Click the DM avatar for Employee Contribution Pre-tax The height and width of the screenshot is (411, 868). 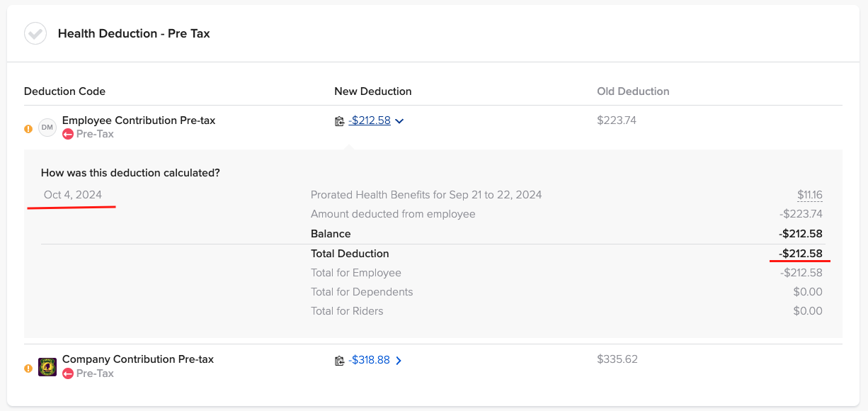47,128
